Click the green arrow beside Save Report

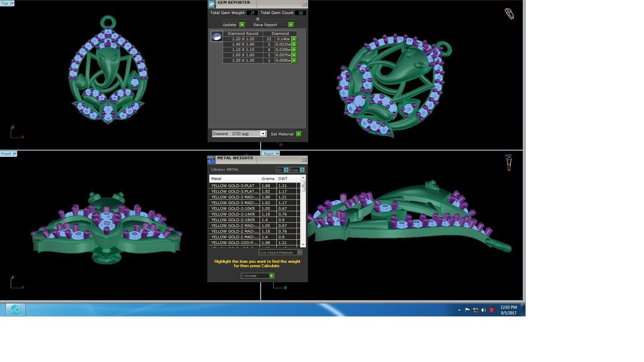tap(291, 25)
